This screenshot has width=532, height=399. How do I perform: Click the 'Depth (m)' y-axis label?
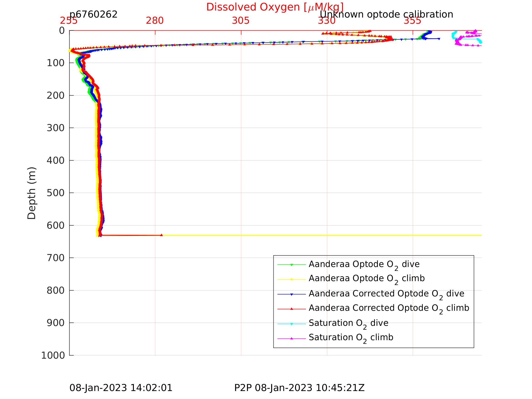(31, 193)
